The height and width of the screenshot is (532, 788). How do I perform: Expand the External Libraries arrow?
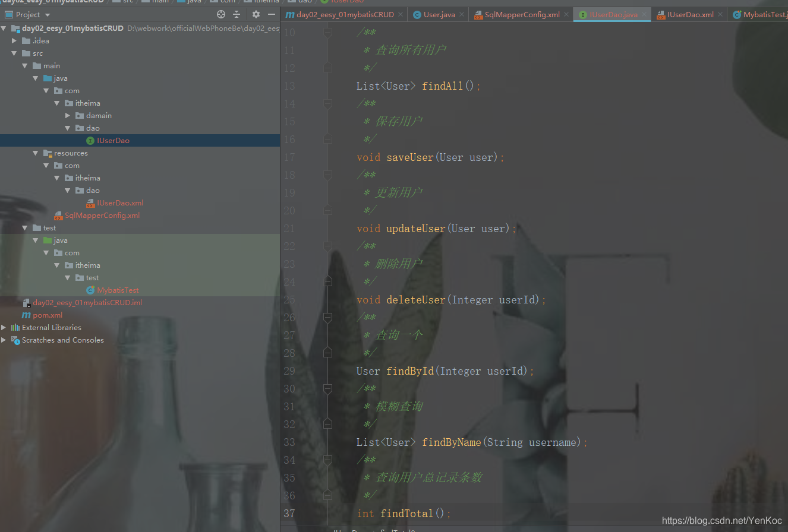[x=5, y=328]
